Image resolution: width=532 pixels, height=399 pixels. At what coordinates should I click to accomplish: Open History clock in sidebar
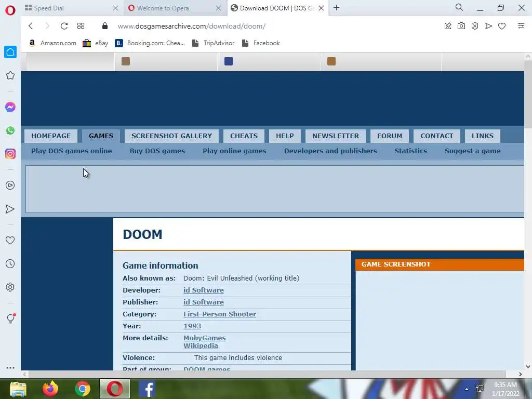coord(10,263)
